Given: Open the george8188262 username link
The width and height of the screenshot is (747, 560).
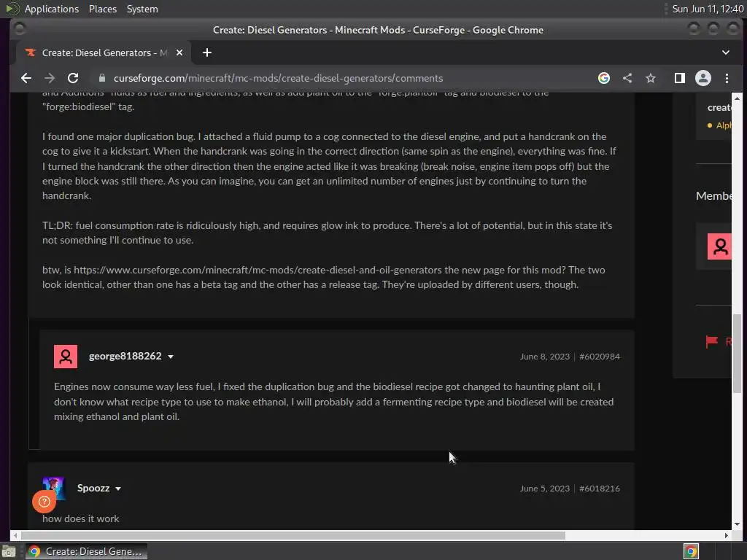Looking at the screenshot, I should pyautogui.click(x=125, y=356).
